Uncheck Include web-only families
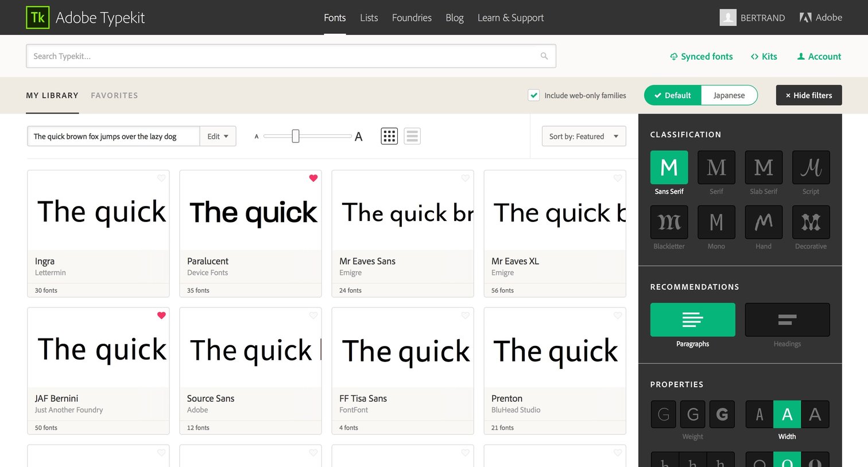This screenshot has width=868, height=467. 534,95
